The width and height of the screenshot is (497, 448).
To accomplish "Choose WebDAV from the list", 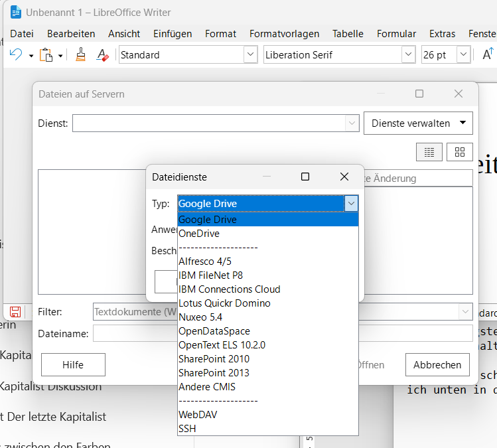I will tap(268, 415).
